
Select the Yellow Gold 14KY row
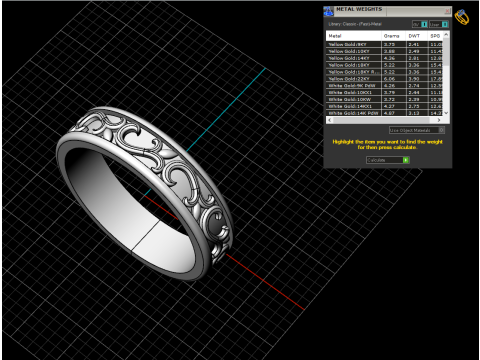point(384,58)
